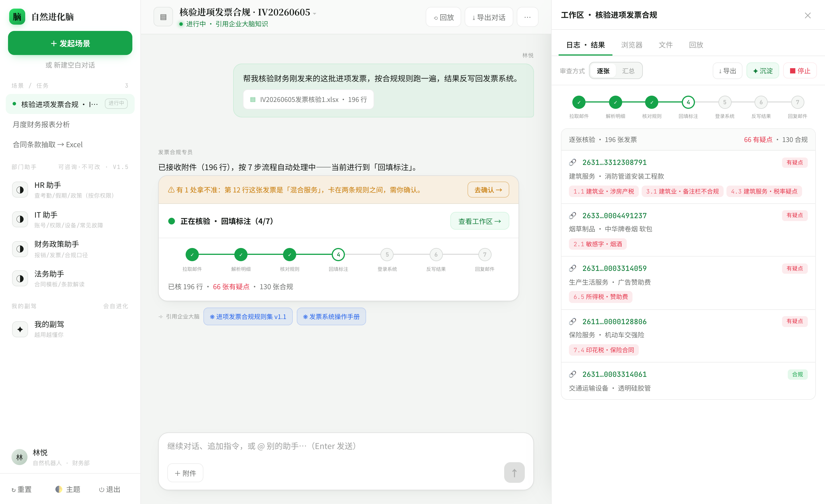This screenshot has width=825, height=504.
Task: Click 导出对话 button
Action: click(x=489, y=17)
